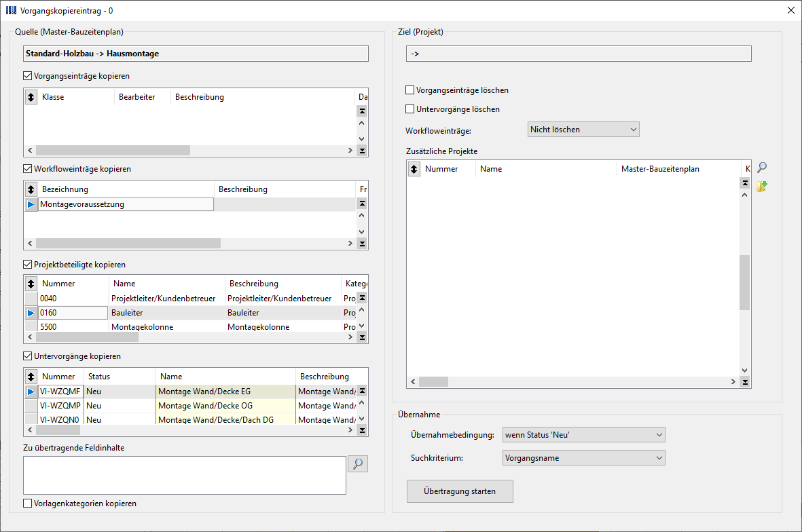Click the sort icon in the Vorgangseinträge grid header
The image size is (802, 532).
pyautogui.click(x=31, y=97)
